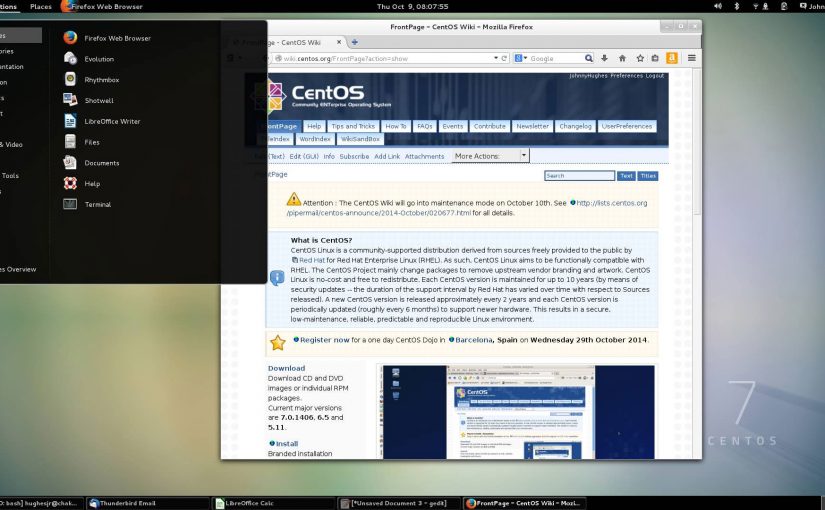Switch to gedit Unsaved Document 3 in taskbar

coord(399,503)
